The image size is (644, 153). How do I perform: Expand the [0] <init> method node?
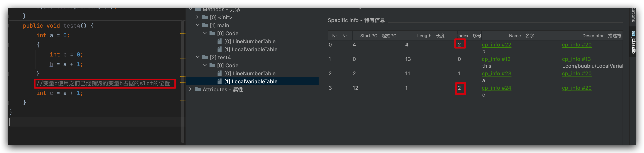tap(197, 17)
